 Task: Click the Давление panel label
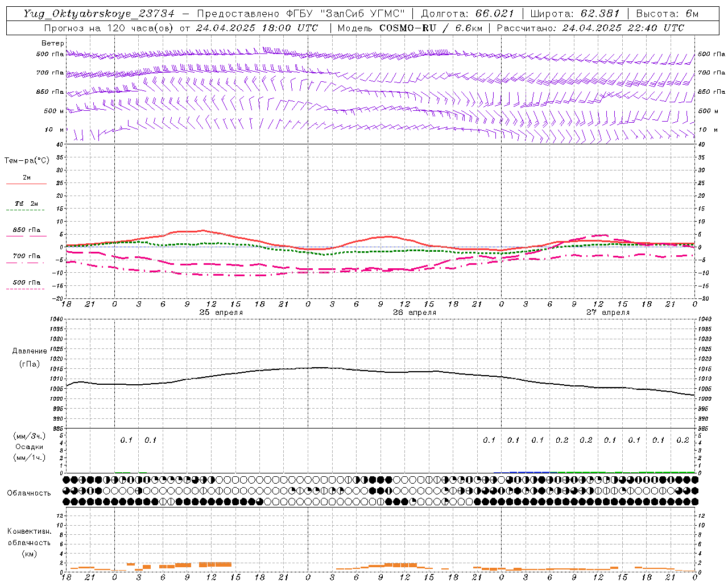(30, 351)
